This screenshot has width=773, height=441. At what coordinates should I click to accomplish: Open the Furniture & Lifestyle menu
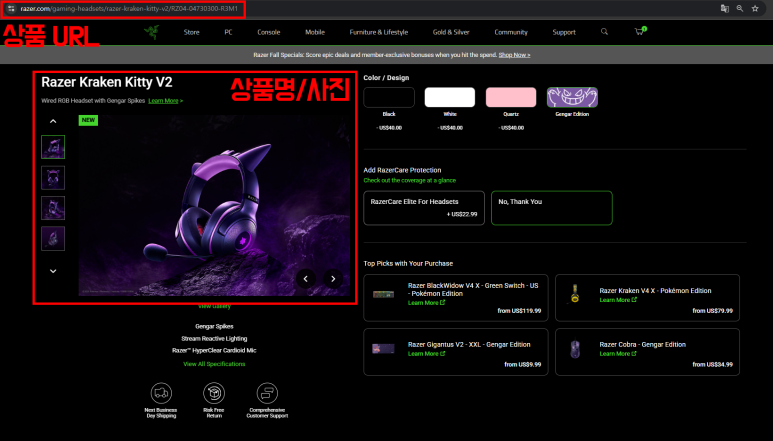click(x=379, y=32)
